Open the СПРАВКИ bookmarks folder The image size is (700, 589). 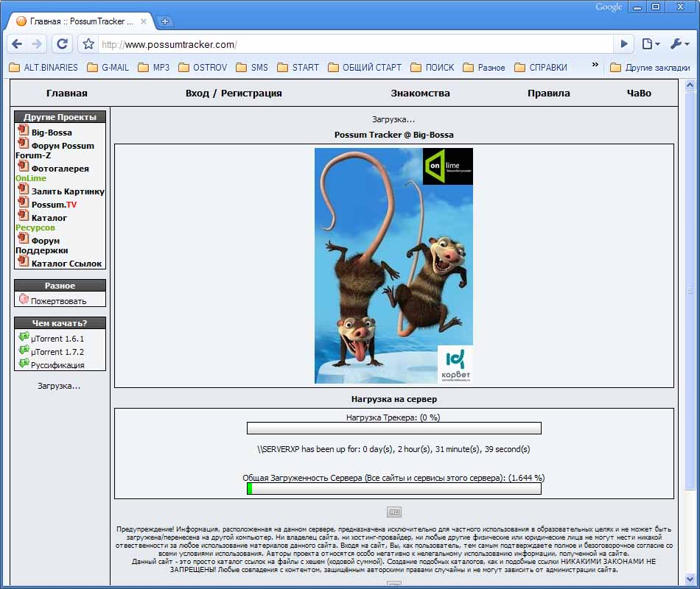coord(541,68)
